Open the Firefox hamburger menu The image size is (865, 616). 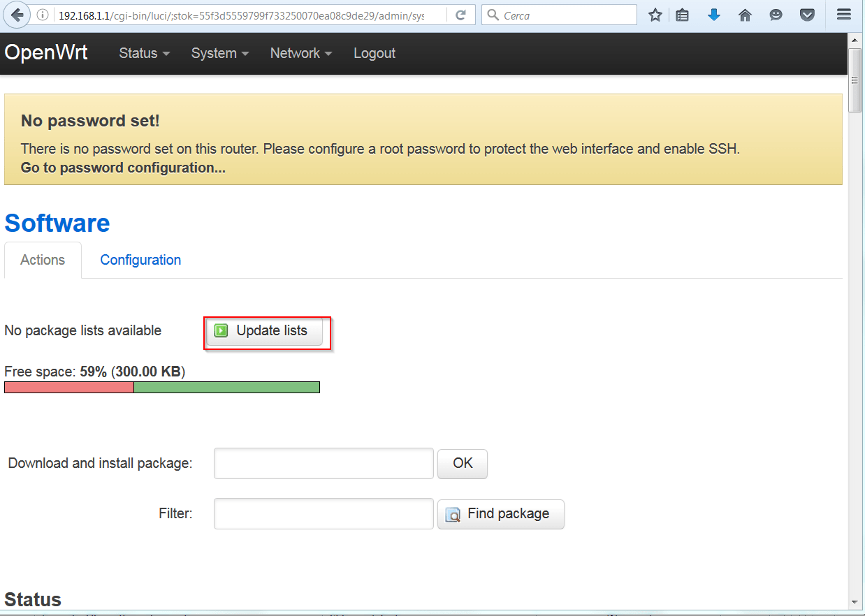[843, 14]
